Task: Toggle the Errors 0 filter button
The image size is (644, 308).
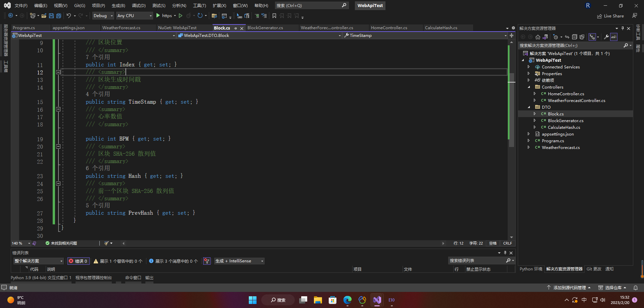Action: pyautogui.click(x=79, y=261)
